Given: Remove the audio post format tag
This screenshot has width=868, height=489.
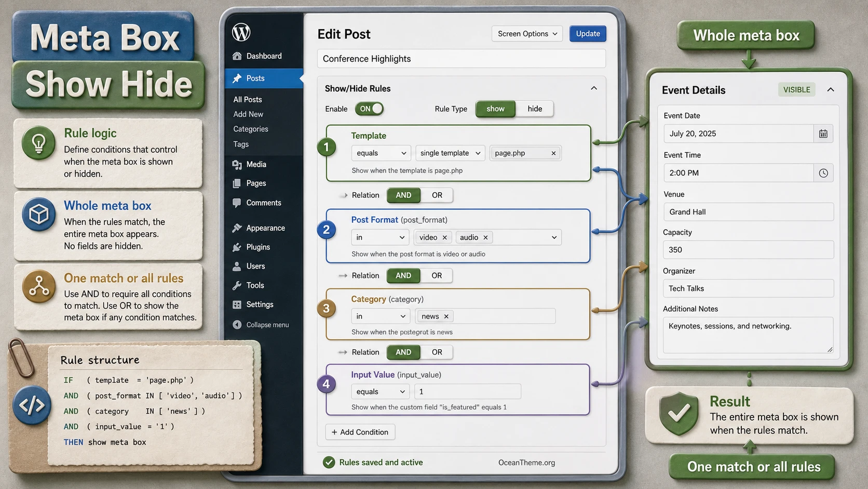Looking at the screenshot, I should 485,237.
